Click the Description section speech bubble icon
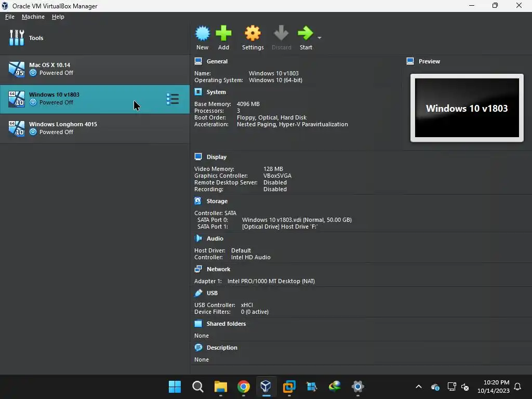Viewport: 532px width, 399px height. tap(198, 348)
